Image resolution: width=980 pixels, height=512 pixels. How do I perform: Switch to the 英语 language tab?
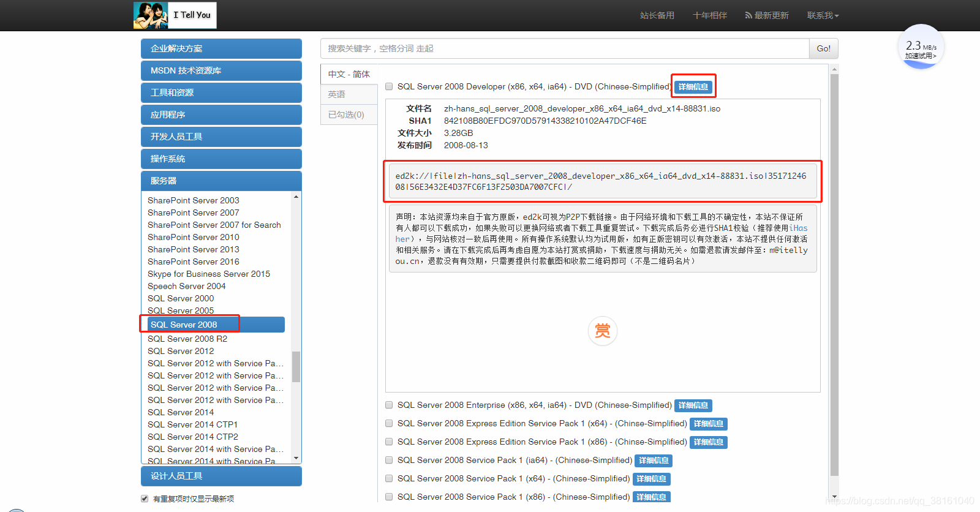coord(349,94)
